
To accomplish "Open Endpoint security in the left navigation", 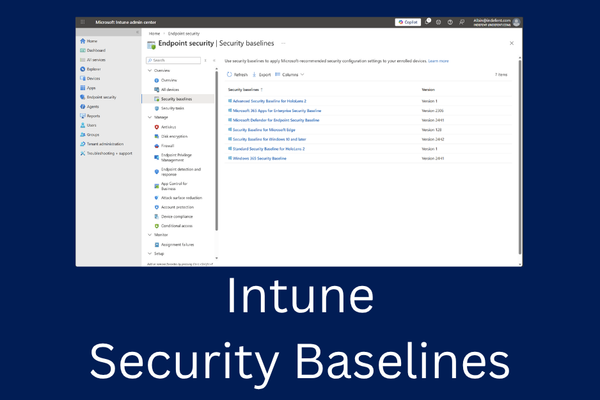I will (x=98, y=97).
